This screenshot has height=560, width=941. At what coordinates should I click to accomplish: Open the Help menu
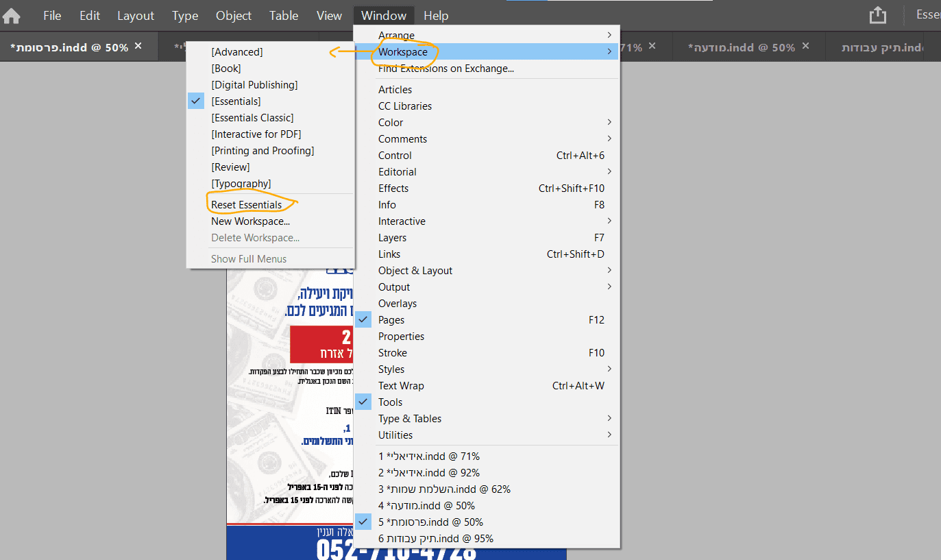(x=436, y=16)
